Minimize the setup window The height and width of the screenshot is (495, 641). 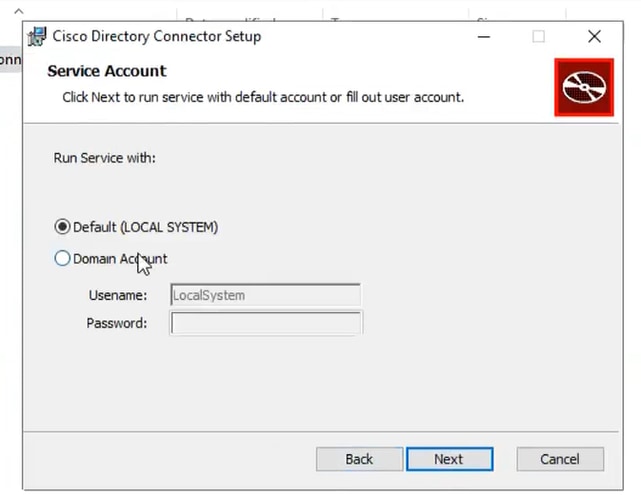tap(484, 37)
